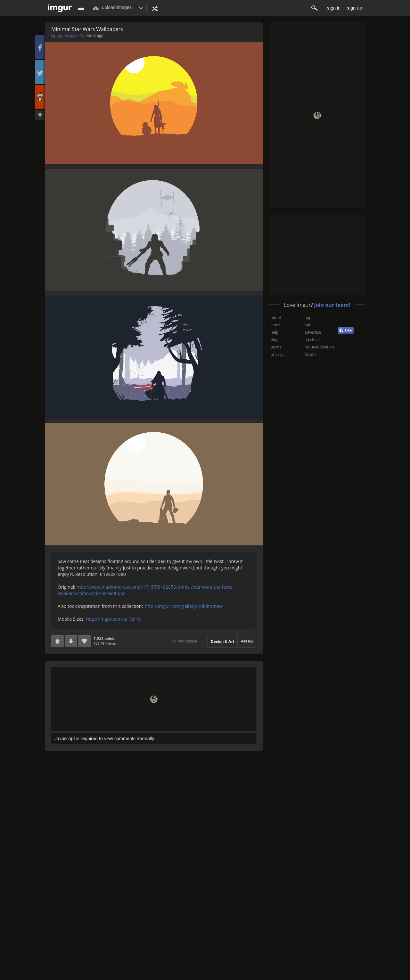
Task: Click the 7,523 points text
Action: point(105,639)
